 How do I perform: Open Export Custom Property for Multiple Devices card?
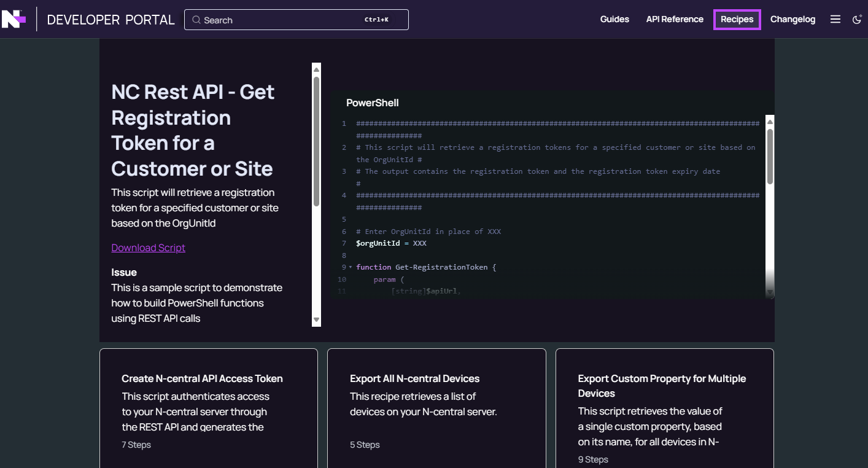pos(665,408)
